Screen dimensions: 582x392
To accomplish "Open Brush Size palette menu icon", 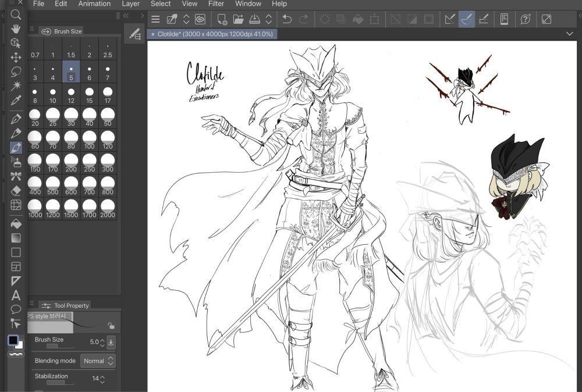I will [32, 29].
